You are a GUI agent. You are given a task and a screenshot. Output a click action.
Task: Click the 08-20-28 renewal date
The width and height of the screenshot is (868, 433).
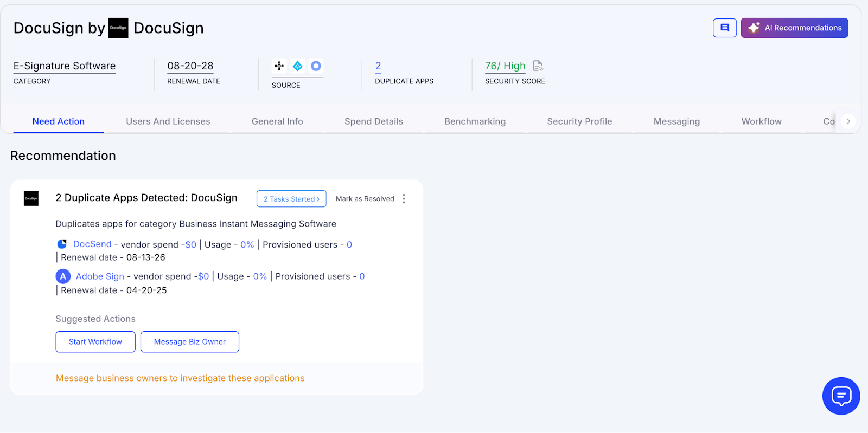tap(190, 66)
